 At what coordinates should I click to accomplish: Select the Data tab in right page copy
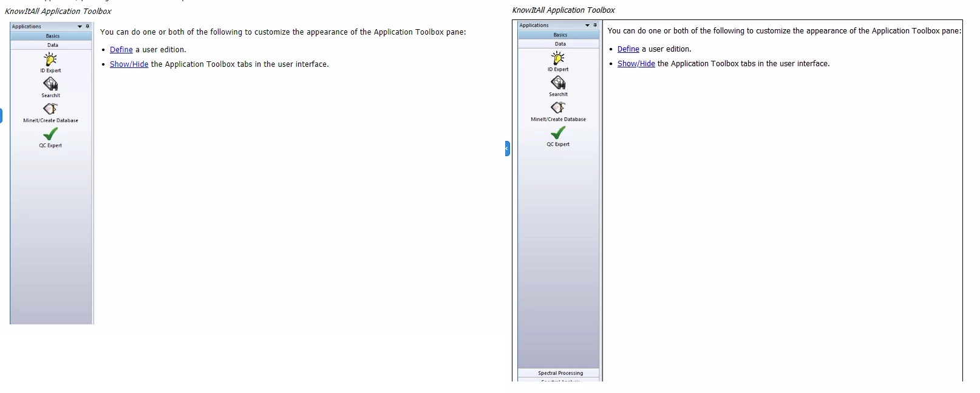560,44
